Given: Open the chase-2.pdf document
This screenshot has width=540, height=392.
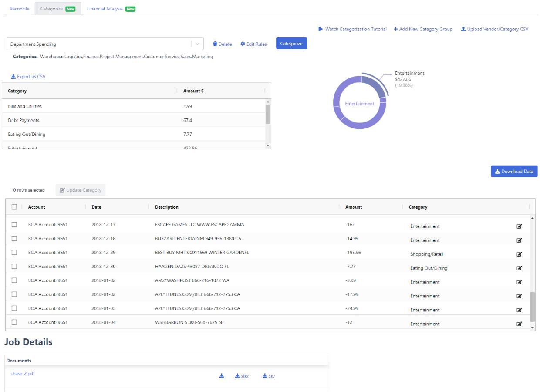Looking at the screenshot, I should coord(23,373).
